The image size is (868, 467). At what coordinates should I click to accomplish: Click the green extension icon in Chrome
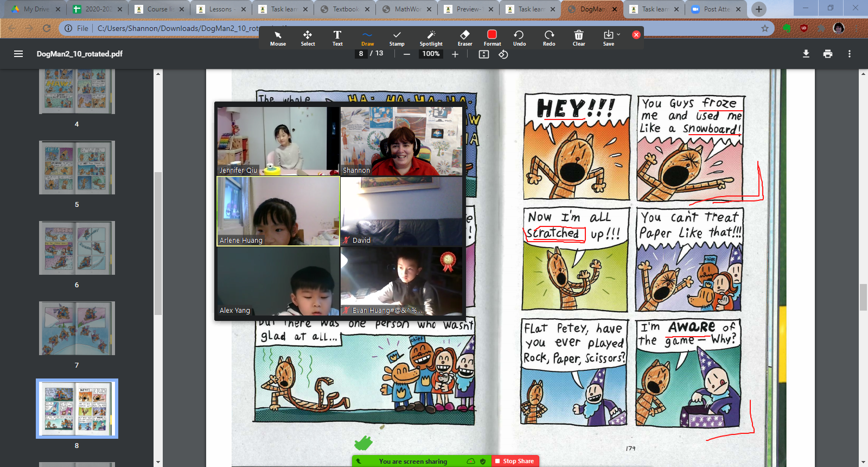[787, 28]
